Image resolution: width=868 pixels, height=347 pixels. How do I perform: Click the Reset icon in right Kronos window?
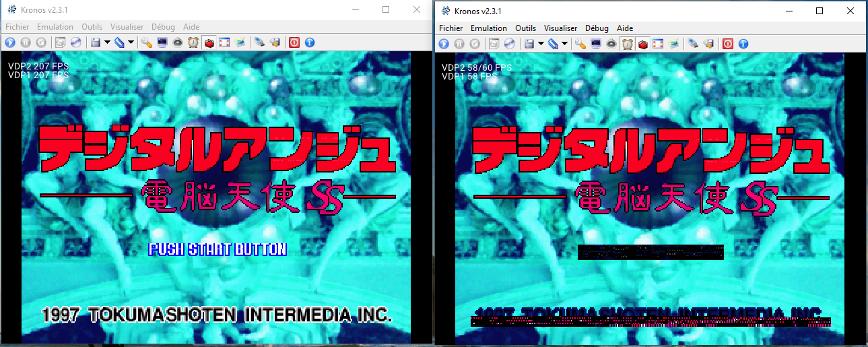click(x=475, y=43)
